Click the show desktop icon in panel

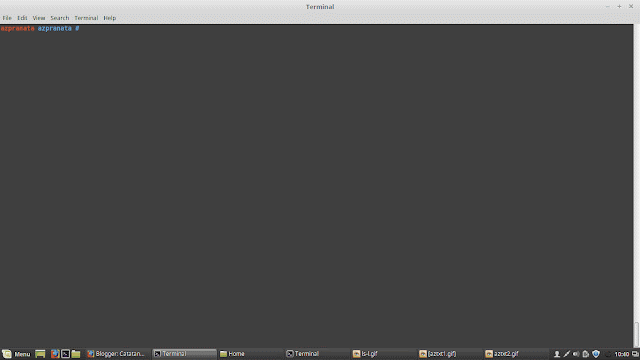pyautogui.click(x=40, y=354)
